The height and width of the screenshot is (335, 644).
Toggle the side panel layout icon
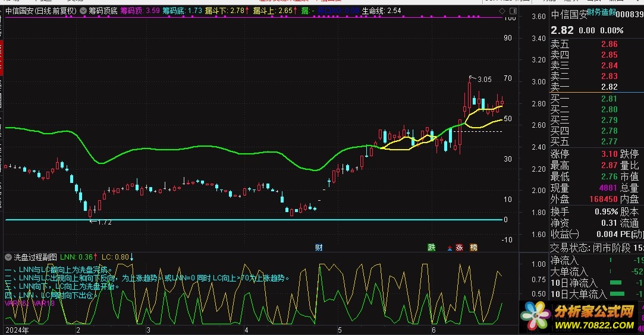coord(513,11)
